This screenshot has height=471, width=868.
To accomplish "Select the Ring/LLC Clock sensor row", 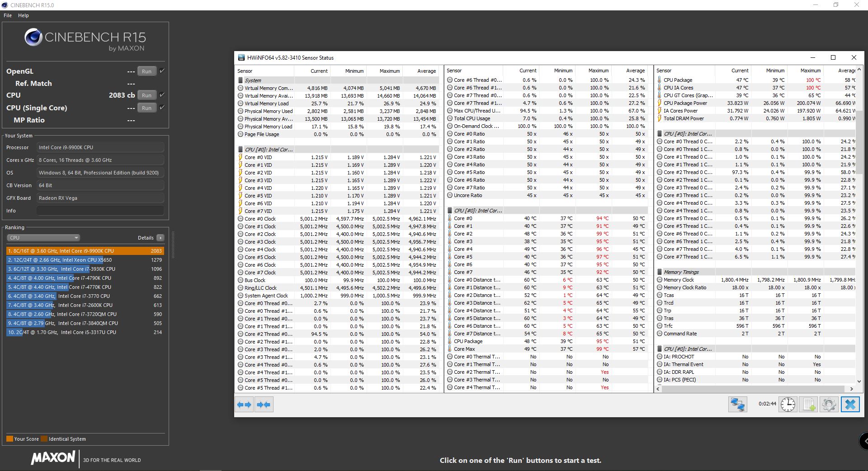I will (x=338, y=288).
